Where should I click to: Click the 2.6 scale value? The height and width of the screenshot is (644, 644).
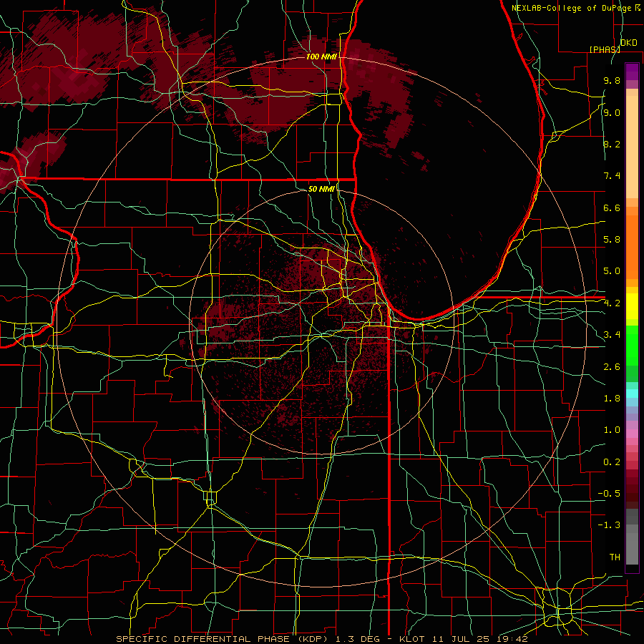612,367
